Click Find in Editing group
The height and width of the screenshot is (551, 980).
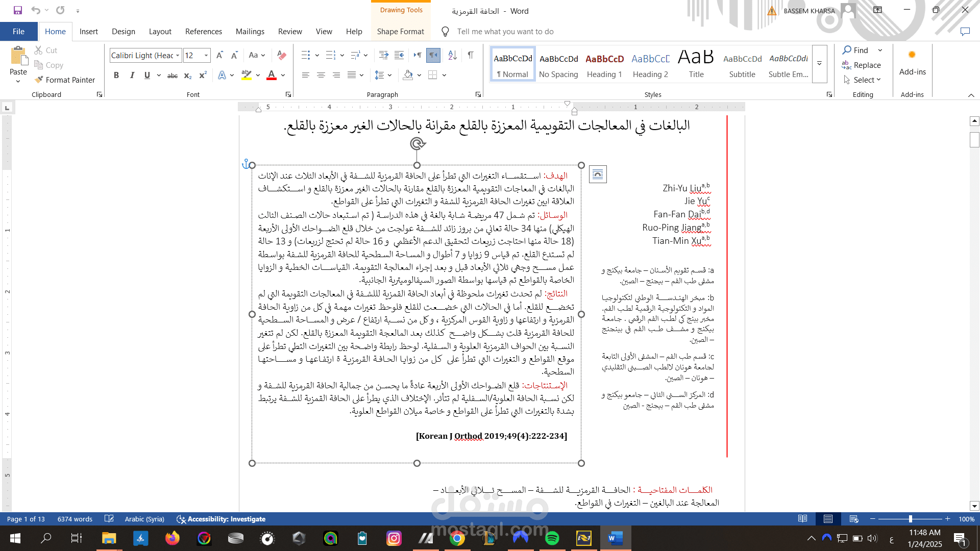pyautogui.click(x=855, y=50)
